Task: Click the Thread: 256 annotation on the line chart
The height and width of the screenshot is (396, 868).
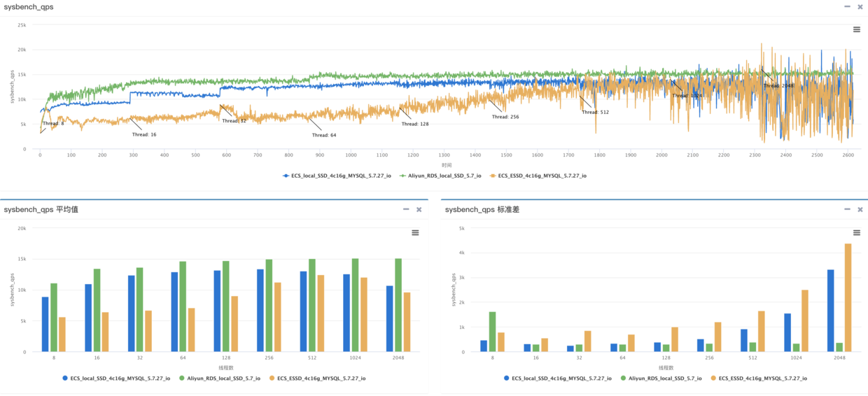Action: (505, 117)
